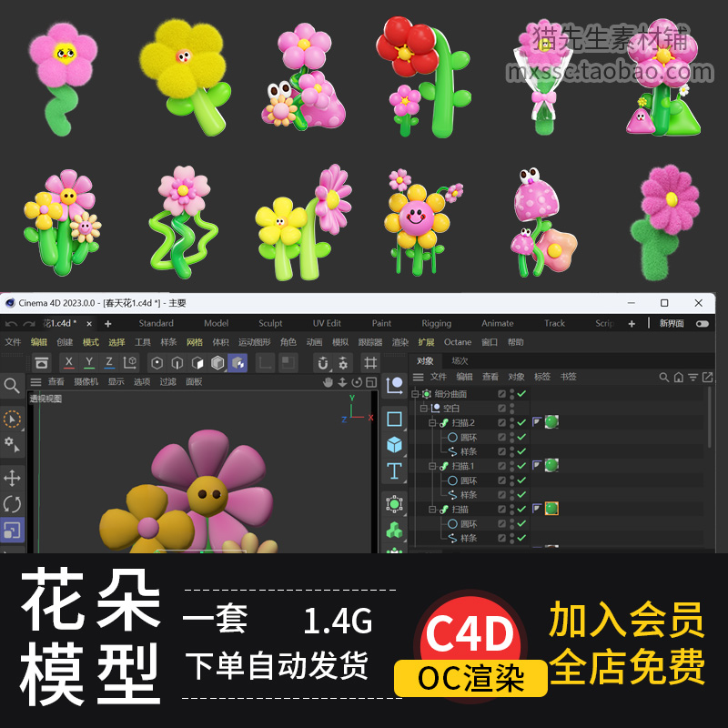
Task: Switch to the Rigging layout
Action: [435, 323]
